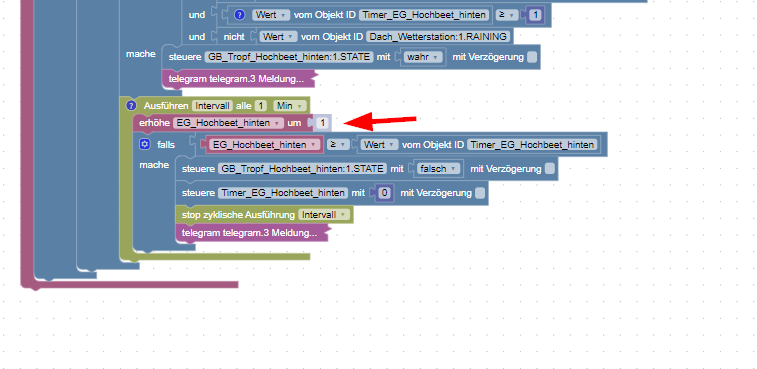Toggle mit Verzögerung checkbox on Timer_EG_Hochbeet_hinten steuere block

point(479,193)
